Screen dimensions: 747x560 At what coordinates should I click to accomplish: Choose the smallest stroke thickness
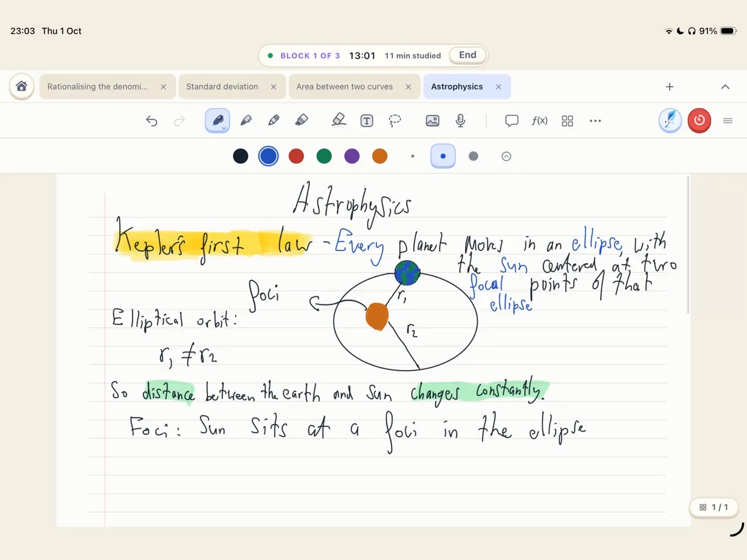(x=413, y=156)
